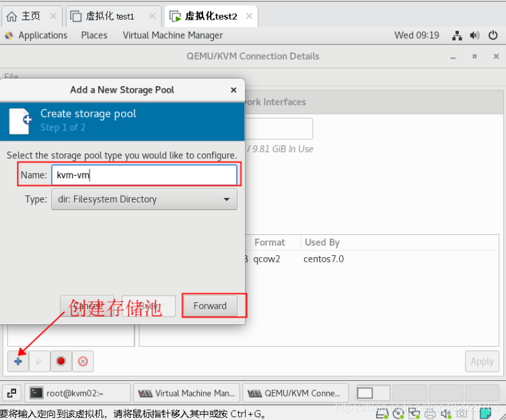Switch to the 虚拟化 test1 tab
506x420 pixels.
coord(114,16)
